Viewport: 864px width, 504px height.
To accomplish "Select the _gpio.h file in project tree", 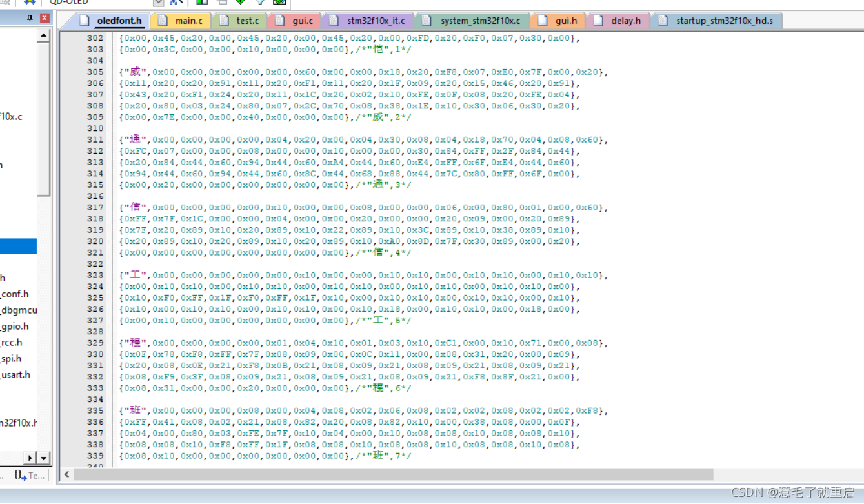I will tap(14, 326).
